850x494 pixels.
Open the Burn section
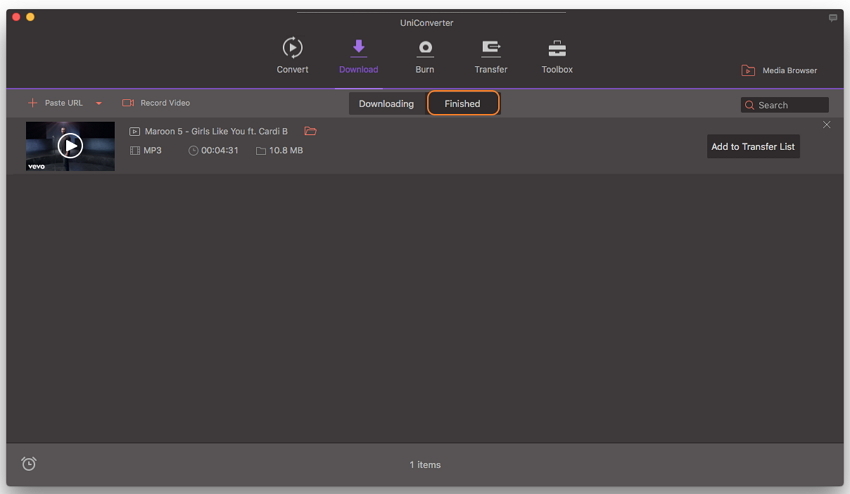pos(424,55)
